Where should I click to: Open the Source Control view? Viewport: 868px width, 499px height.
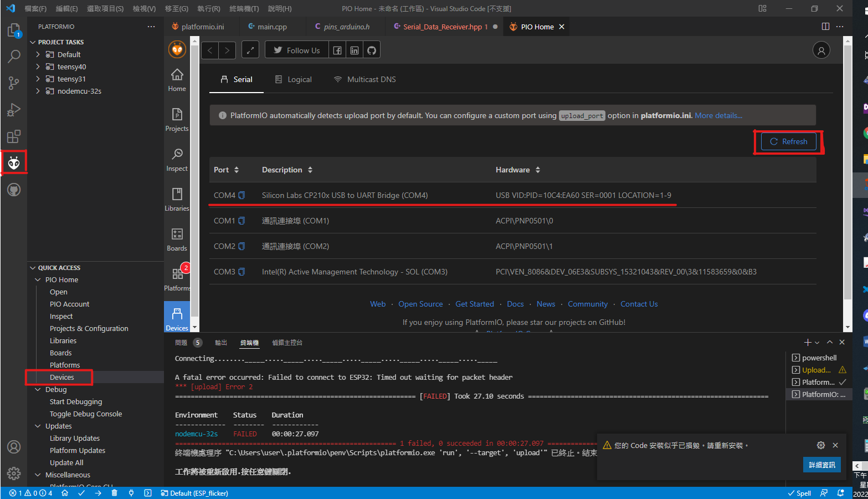pyautogui.click(x=14, y=83)
